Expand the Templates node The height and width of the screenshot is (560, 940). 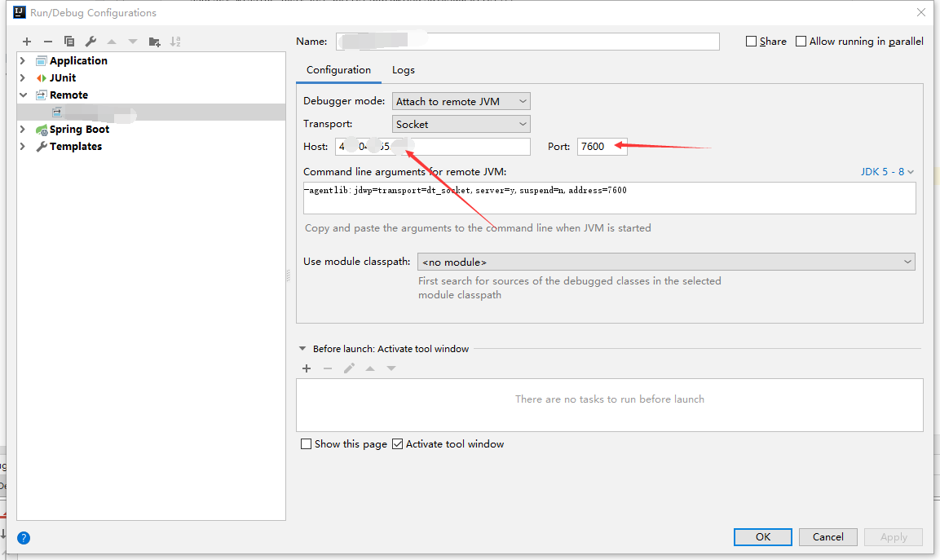[x=23, y=146]
